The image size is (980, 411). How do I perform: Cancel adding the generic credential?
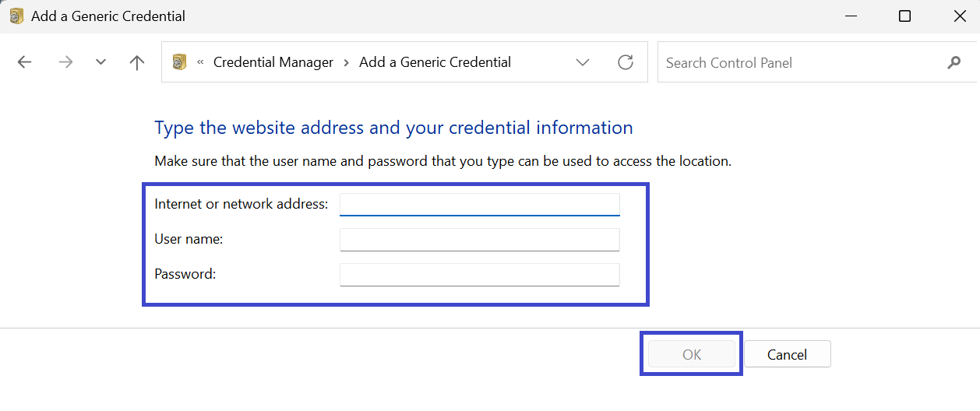[x=787, y=354]
